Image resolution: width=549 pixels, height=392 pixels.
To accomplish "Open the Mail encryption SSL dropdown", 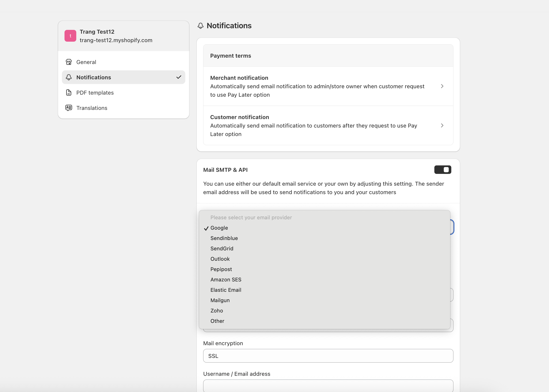I will tap(328, 356).
